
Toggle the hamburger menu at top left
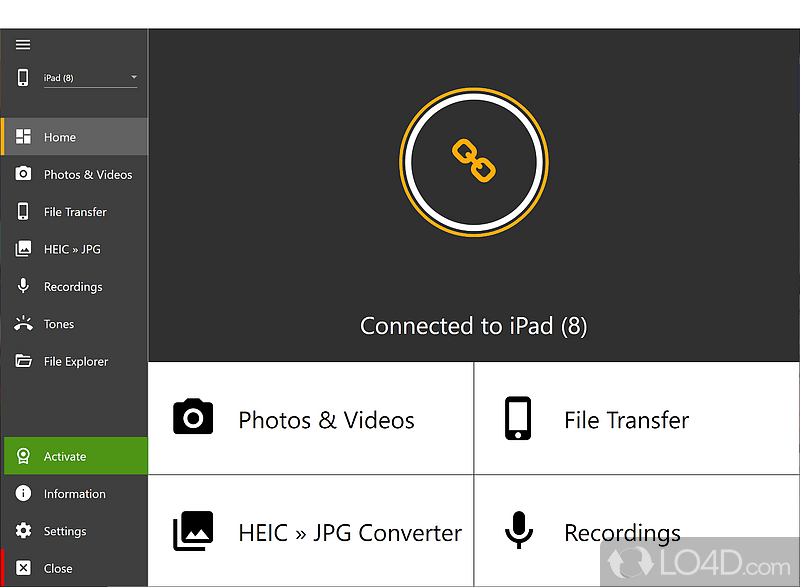tap(22, 44)
